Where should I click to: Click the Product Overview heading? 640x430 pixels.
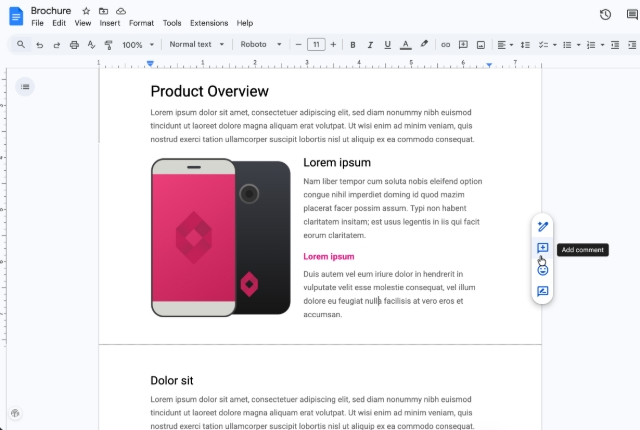point(209,91)
